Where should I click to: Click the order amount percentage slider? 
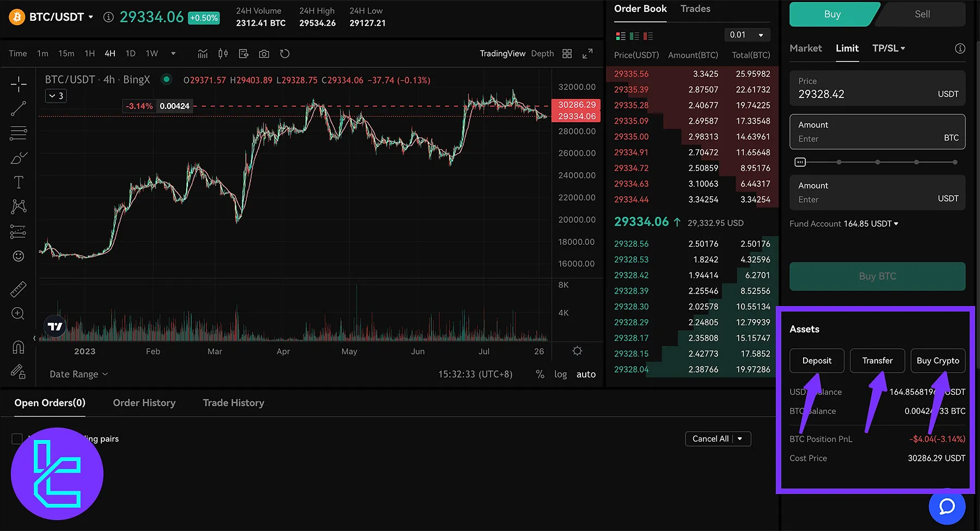point(877,162)
